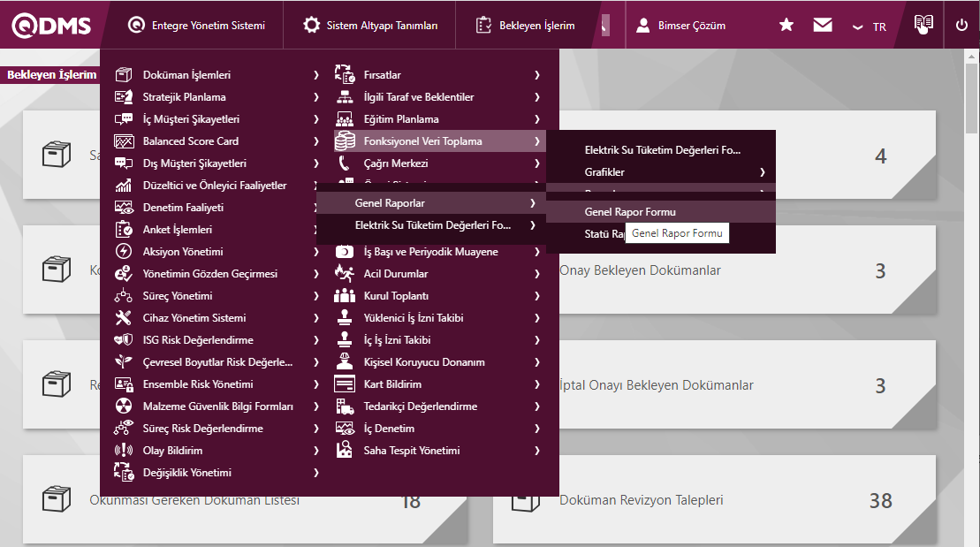Open the help book icon
This screenshot has height=547, width=980.
tap(923, 25)
